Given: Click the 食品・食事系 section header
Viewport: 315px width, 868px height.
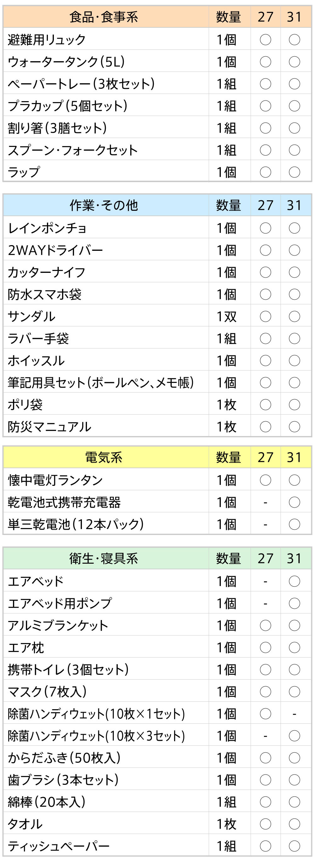Looking at the screenshot, I should (104, 17).
